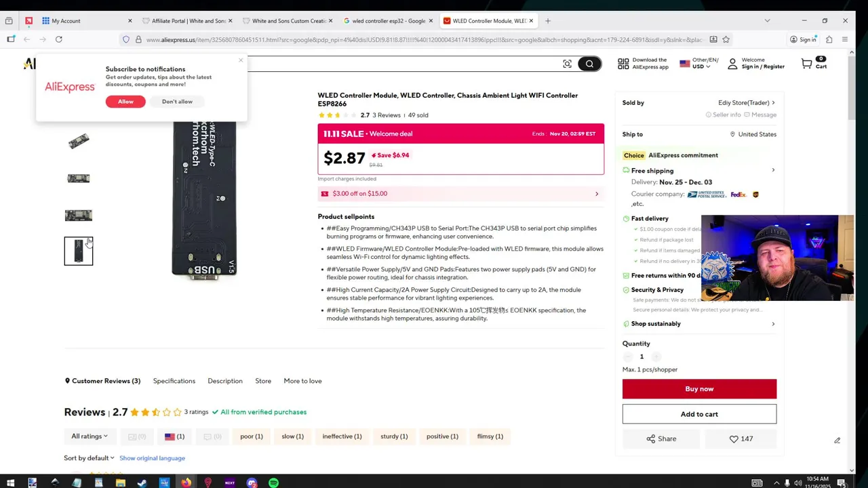Go to the More to love tab
The height and width of the screenshot is (488, 868).
[x=302, y=381]
